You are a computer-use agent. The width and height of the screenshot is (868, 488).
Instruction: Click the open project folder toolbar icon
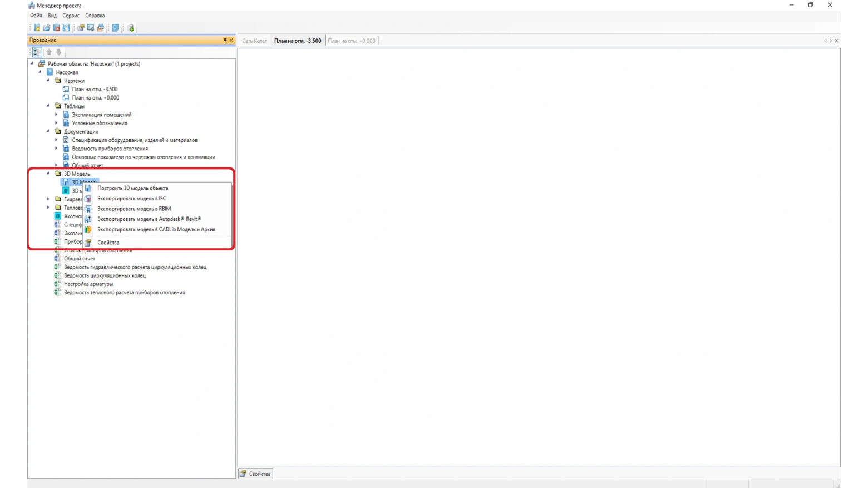(47, 28)
